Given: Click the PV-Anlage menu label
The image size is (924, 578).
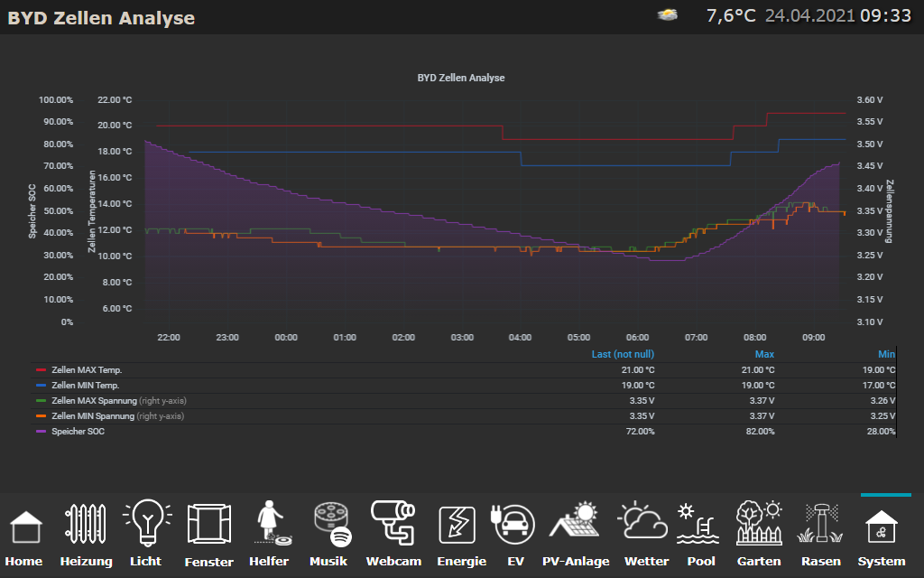Looking at the screenshot, I should 576,561.
